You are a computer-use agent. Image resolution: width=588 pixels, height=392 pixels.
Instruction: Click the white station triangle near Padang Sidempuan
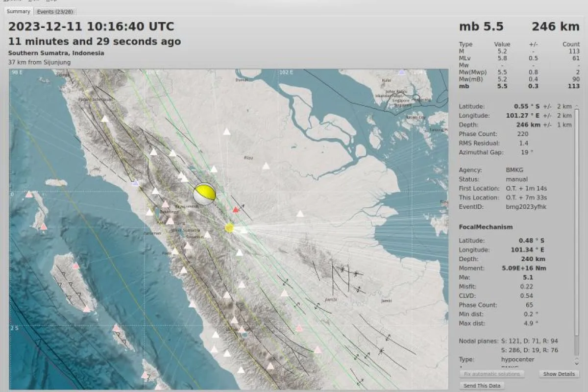[104, 119]
